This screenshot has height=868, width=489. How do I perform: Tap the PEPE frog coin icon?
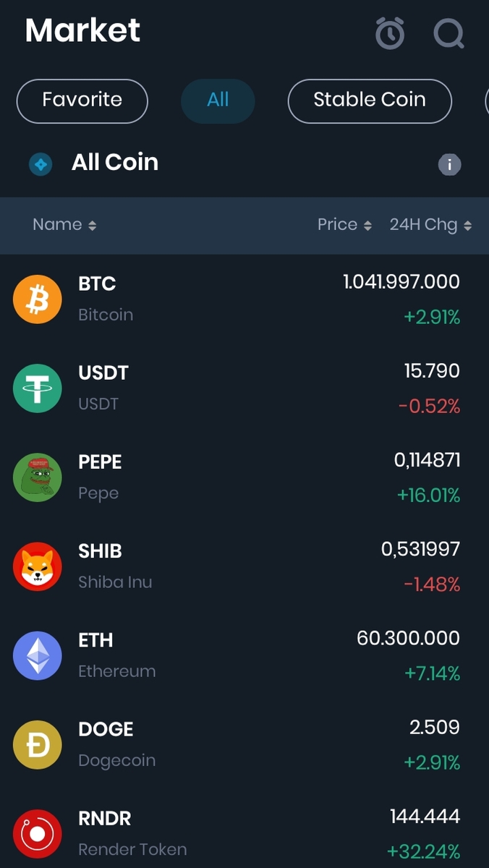[x=37, y=477]
